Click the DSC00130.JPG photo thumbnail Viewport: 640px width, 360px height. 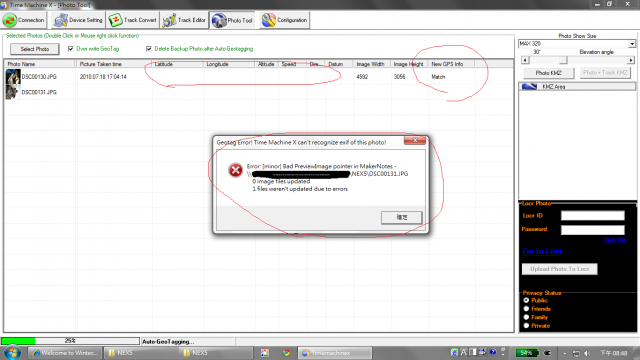13,77
